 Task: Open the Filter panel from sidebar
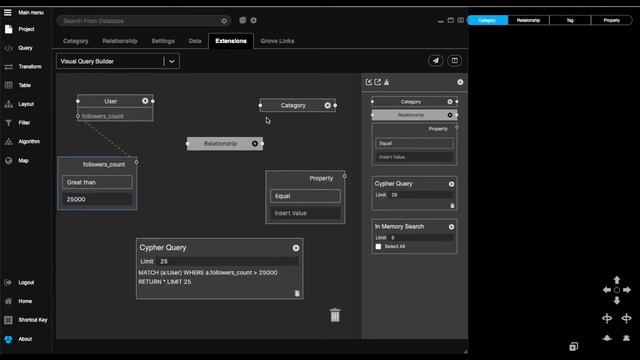point(18,122)
